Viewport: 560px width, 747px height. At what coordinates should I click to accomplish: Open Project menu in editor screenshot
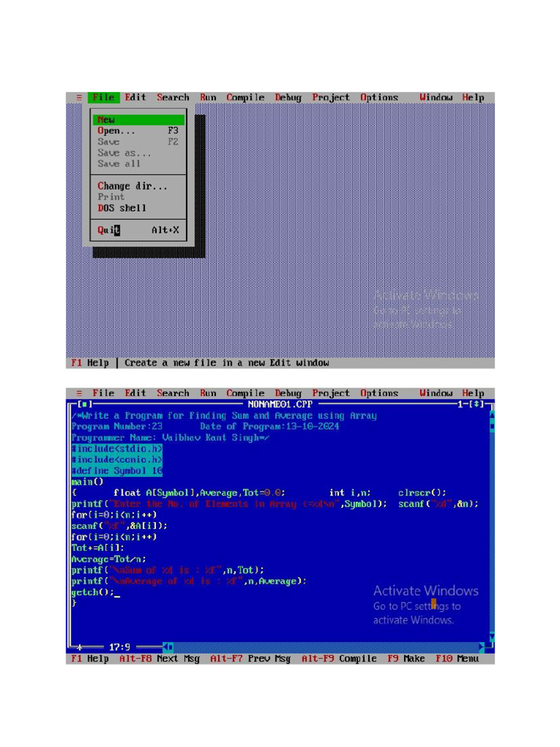click(331, 393)
